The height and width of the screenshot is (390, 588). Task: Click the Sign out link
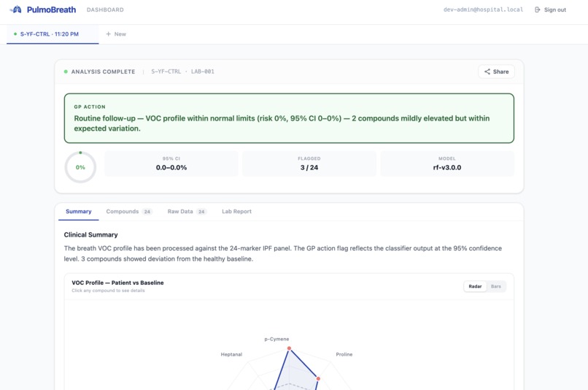tap(550, 9)
